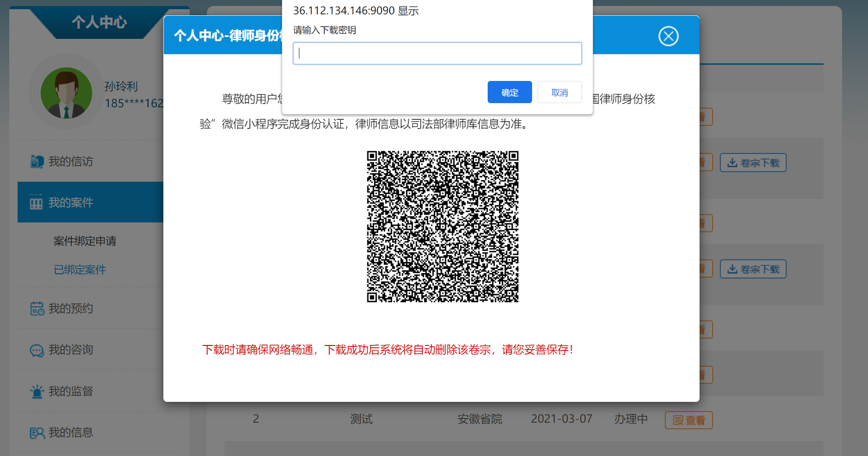This screenshot has height=456, width=868.
Task: Click the 我的信访 mailbox icon
Action: click(x=37, y=161)
